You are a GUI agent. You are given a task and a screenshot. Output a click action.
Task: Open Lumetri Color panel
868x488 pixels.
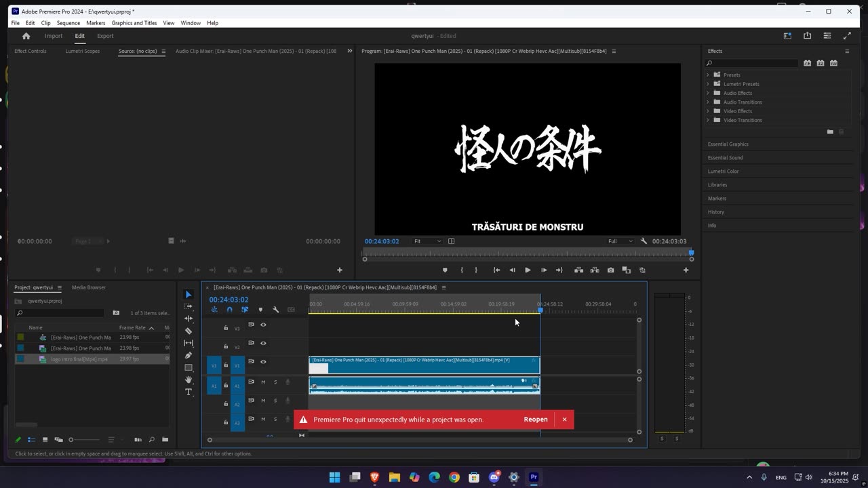pyautogui.click(x=723, y=171)
